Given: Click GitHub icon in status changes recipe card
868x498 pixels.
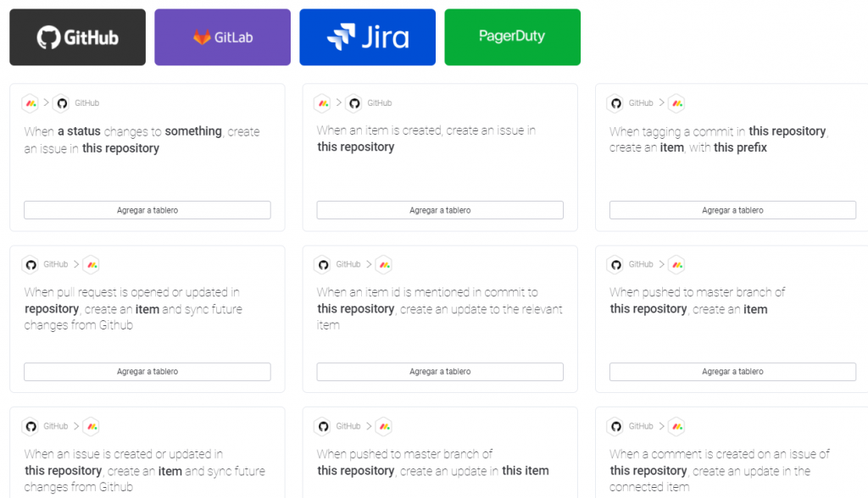Looking at the screenshot, I should [x=61, y=103].
